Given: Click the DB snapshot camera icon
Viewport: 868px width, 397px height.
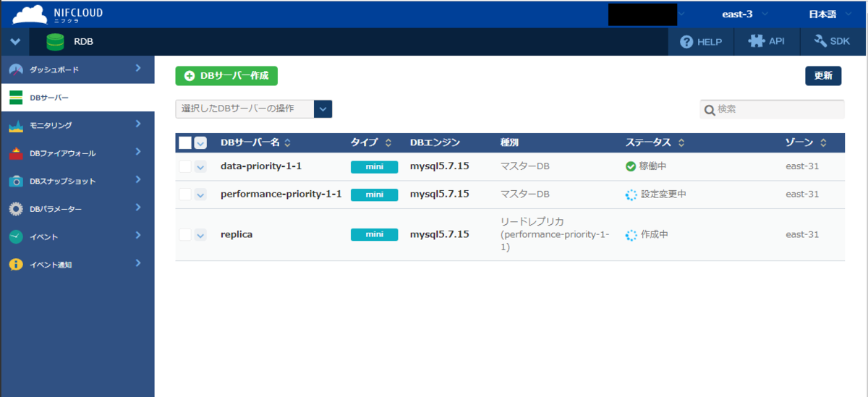Looking at the screenshot, I should click(x=17, y=181).
